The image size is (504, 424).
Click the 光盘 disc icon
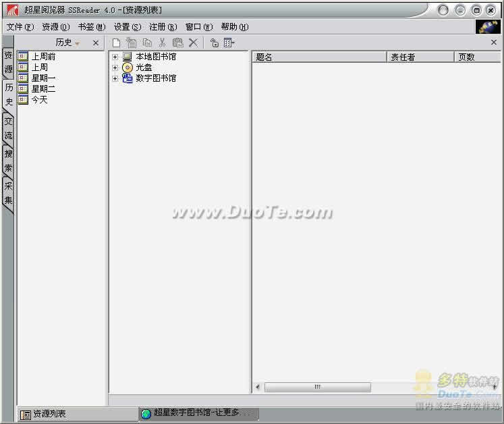(128, 68)
